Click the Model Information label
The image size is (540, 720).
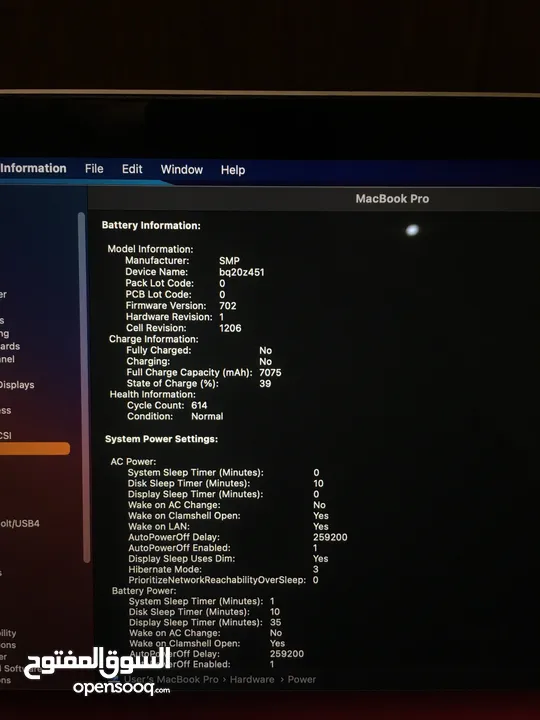pyautogui.click(x=150, y=249)
